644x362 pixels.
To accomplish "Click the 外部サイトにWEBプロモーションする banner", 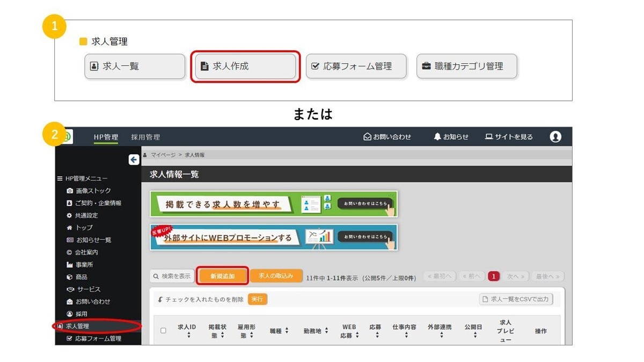I will click(x=274, y=237).
